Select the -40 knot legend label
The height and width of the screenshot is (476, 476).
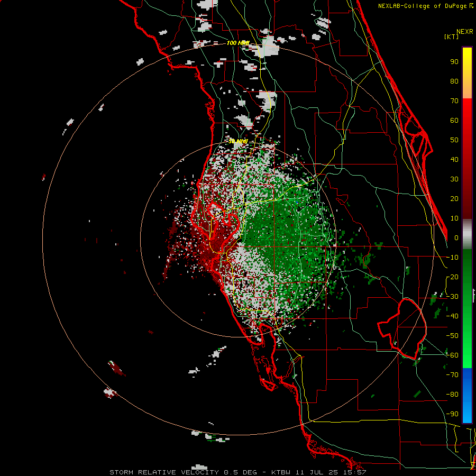point(452,316)
